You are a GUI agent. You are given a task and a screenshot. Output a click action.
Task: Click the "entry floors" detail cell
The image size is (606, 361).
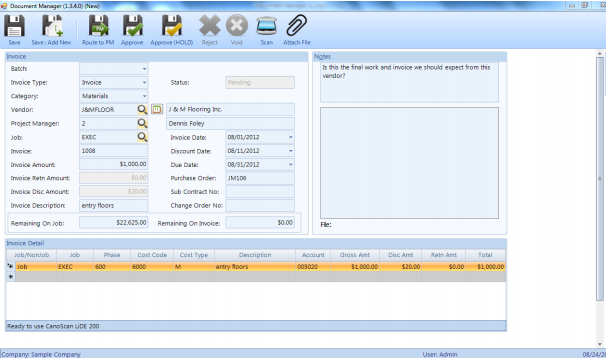click(255, 267)
